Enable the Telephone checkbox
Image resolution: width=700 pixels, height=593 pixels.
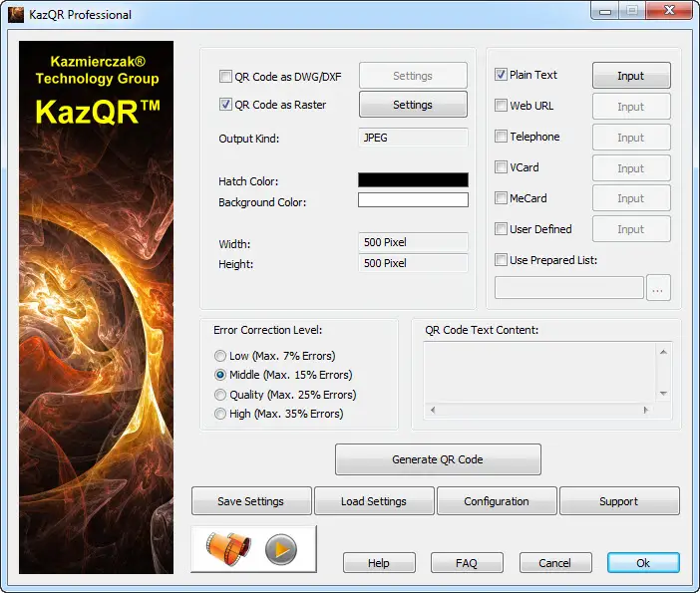(x=501, y=137)
